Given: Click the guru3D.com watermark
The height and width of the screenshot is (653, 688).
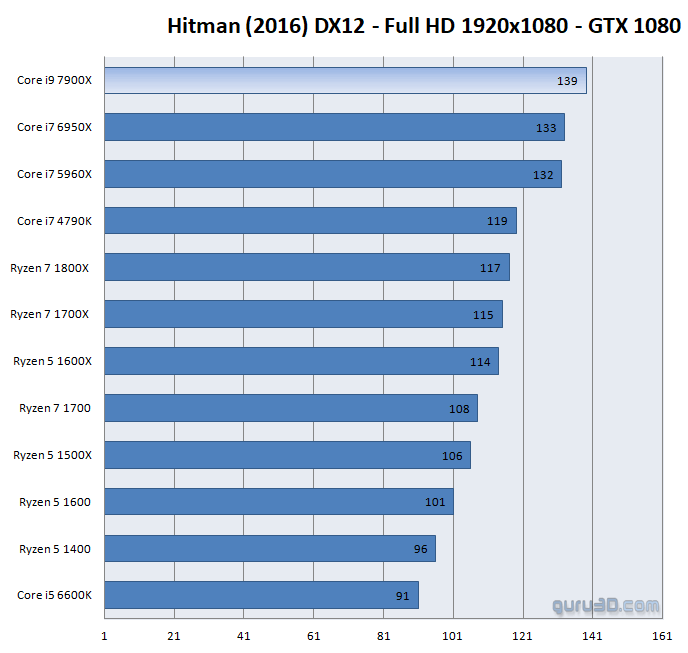Looking at the screenshot, I should [x=606, y=605].
